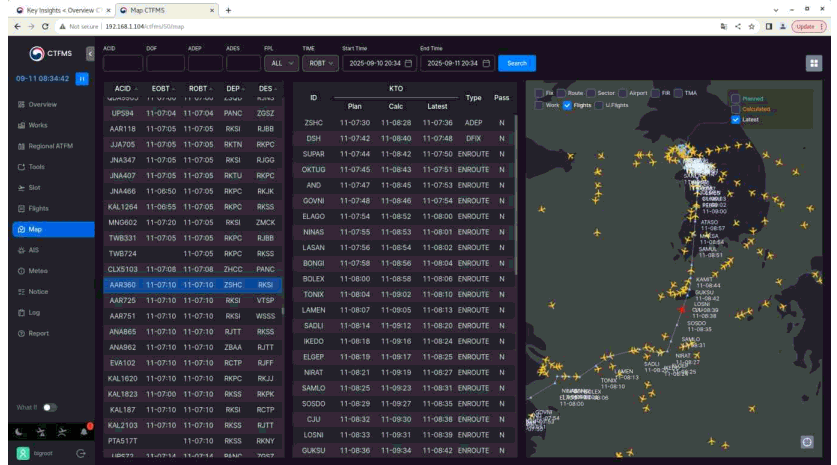Image resolution: width=837 pixels, height=465 pixels.
Task: Sort flight list by ACID column
Action: tap(126, 89)
